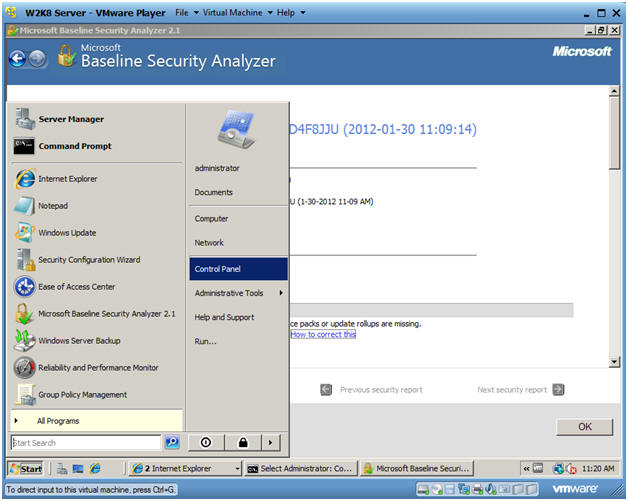Open Documents from Start menu
Screen dimensions: 628x501
[238, 192]
